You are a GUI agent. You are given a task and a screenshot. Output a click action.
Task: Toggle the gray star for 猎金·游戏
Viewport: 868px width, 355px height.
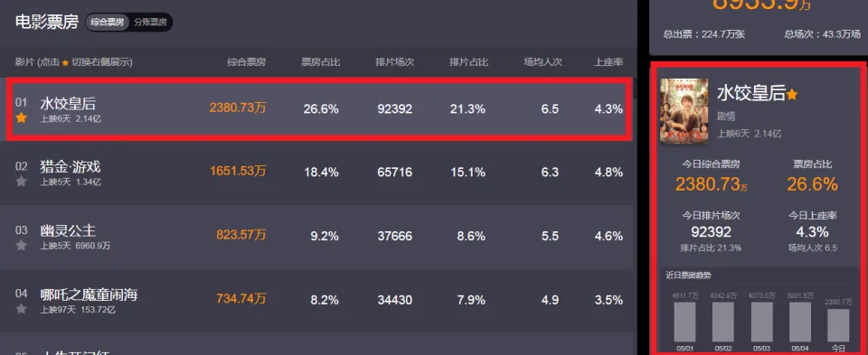(x=21, y=182)
